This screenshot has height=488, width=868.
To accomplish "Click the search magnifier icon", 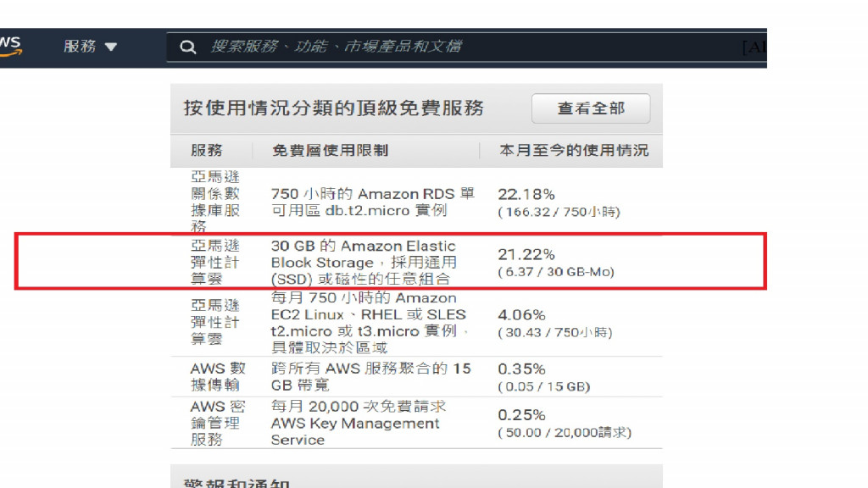I will 187,47.
